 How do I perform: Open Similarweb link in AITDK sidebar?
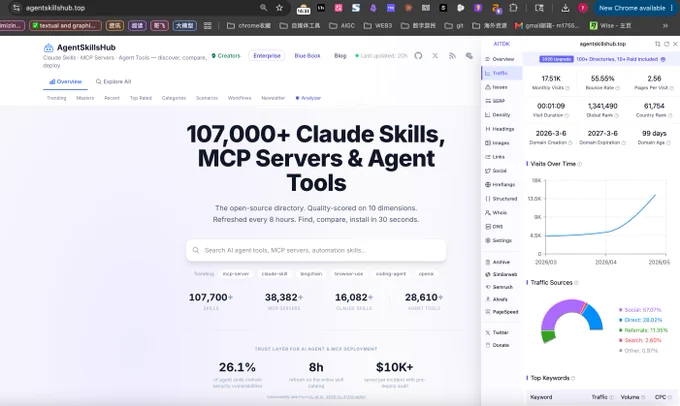click(501, 274)
